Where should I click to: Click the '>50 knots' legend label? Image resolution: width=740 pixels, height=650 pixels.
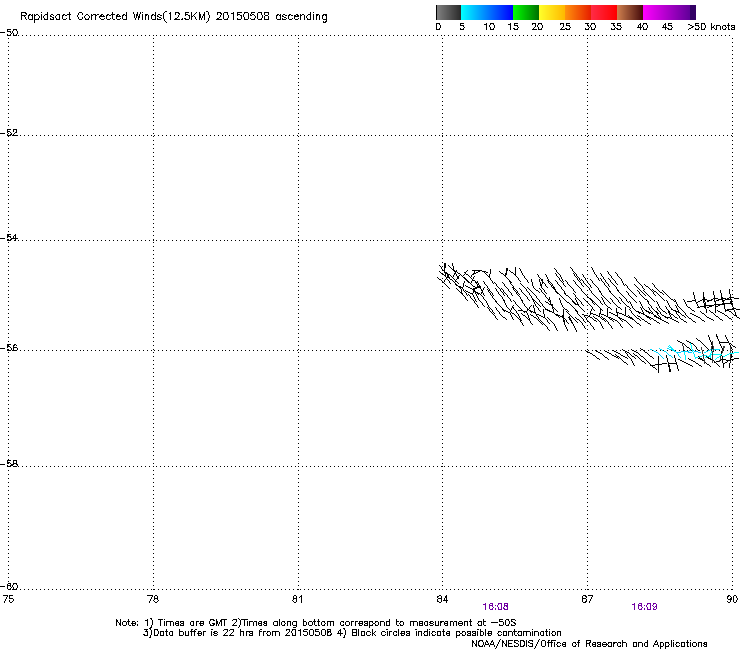tap(711, 27)
